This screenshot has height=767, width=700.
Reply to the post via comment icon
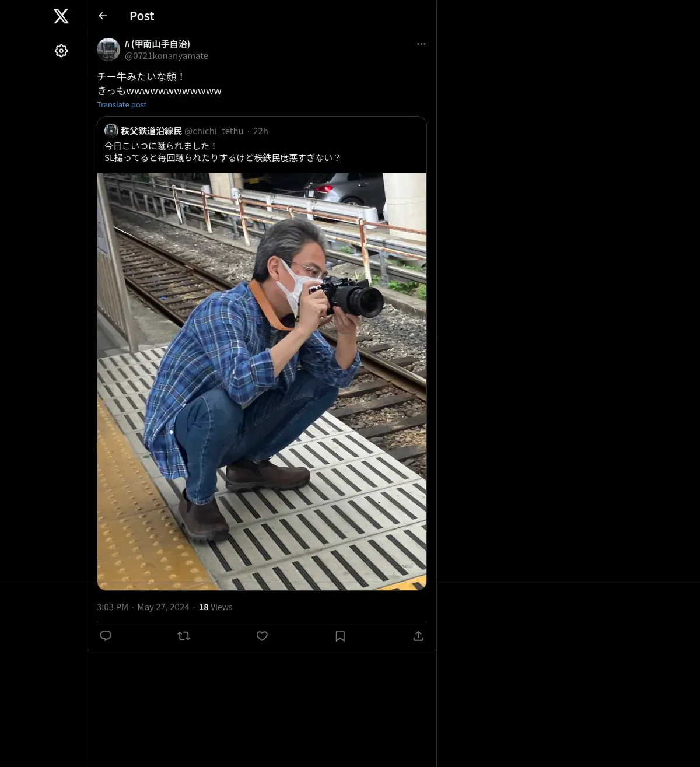(106, 636)
